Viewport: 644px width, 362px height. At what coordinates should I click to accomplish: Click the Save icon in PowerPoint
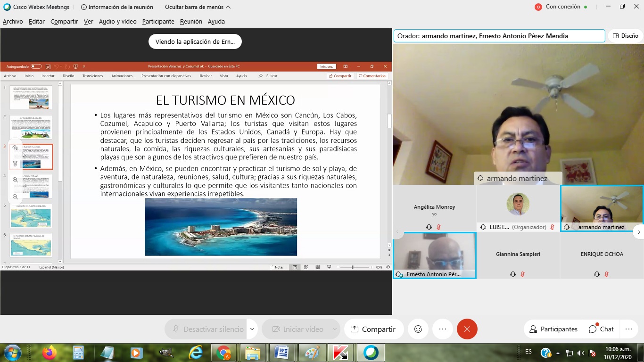47,66
